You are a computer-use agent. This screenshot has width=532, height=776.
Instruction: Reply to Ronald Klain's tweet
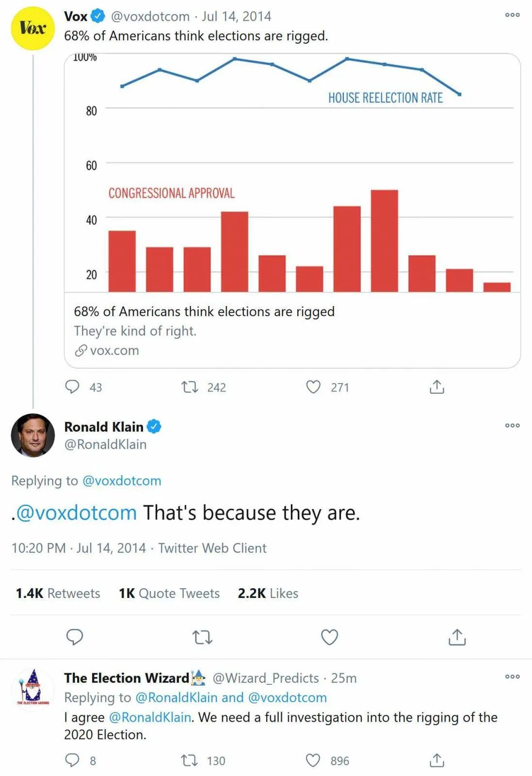point(74,637)
